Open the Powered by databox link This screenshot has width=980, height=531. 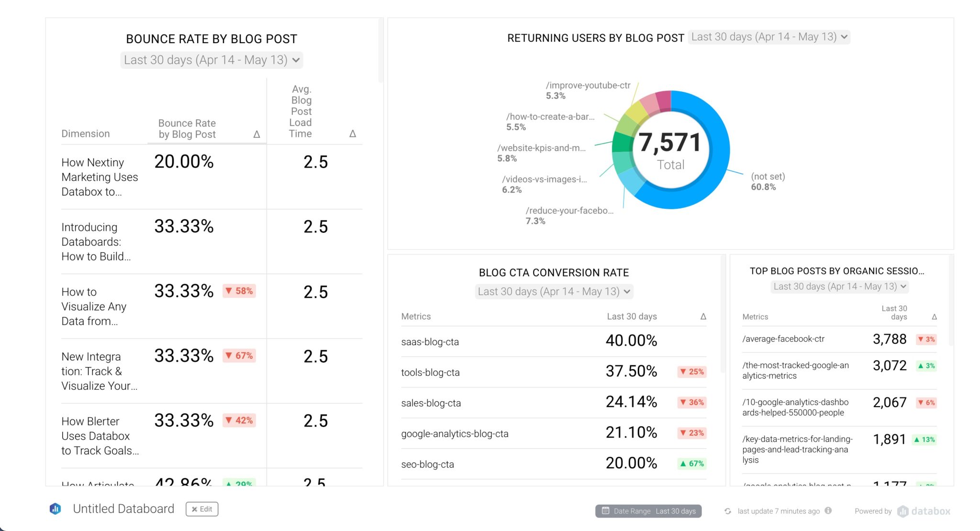pyautogui.click(x=902, y=511)
